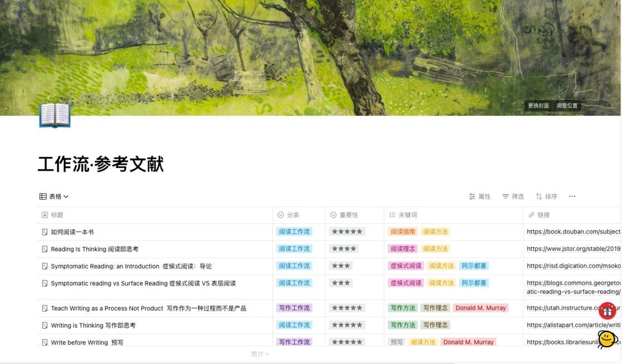Open the book.douban.com link

(574, 231)
